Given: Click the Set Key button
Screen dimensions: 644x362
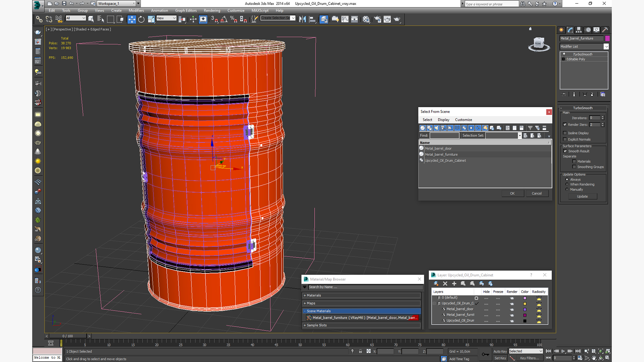Looking at the screenshot, I should coord(500,358).
